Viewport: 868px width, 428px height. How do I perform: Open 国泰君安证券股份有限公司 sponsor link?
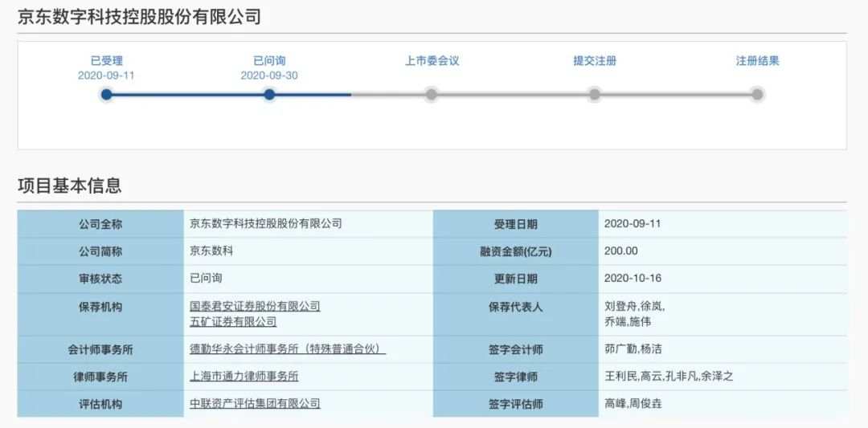point(255,306)
